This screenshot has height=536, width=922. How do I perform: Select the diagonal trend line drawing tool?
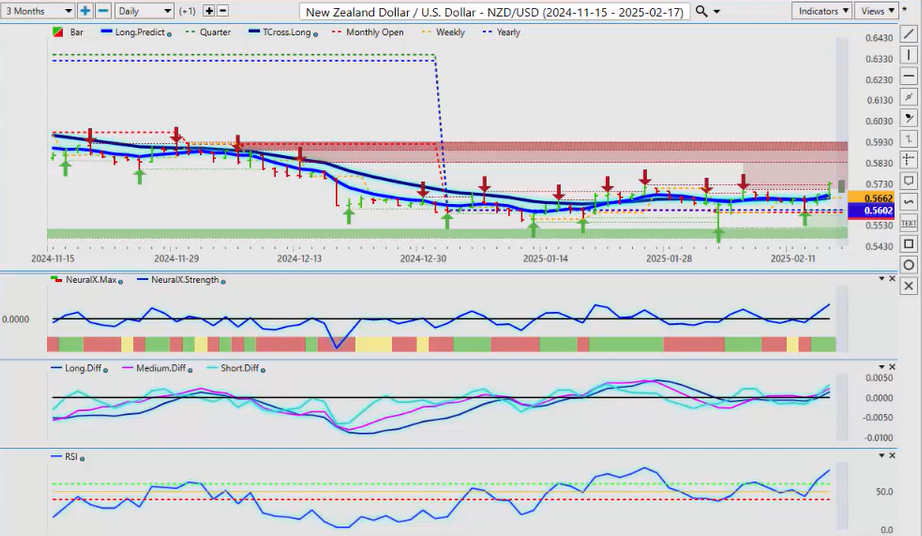point(908,34)
